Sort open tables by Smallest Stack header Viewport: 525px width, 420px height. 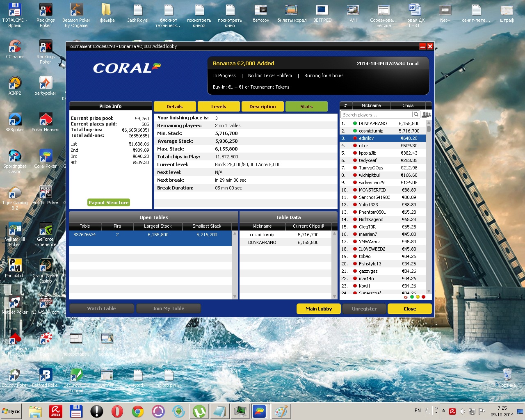click(207, 226)
